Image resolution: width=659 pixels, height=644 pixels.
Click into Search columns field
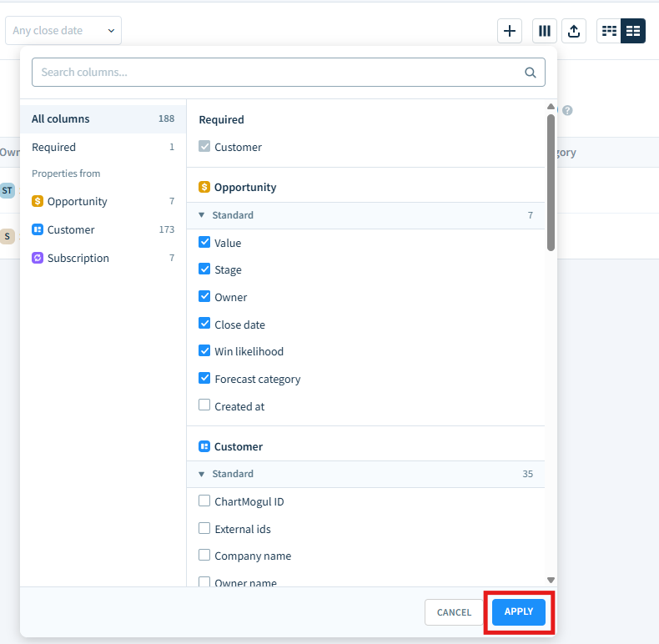(x=289, y=73)
